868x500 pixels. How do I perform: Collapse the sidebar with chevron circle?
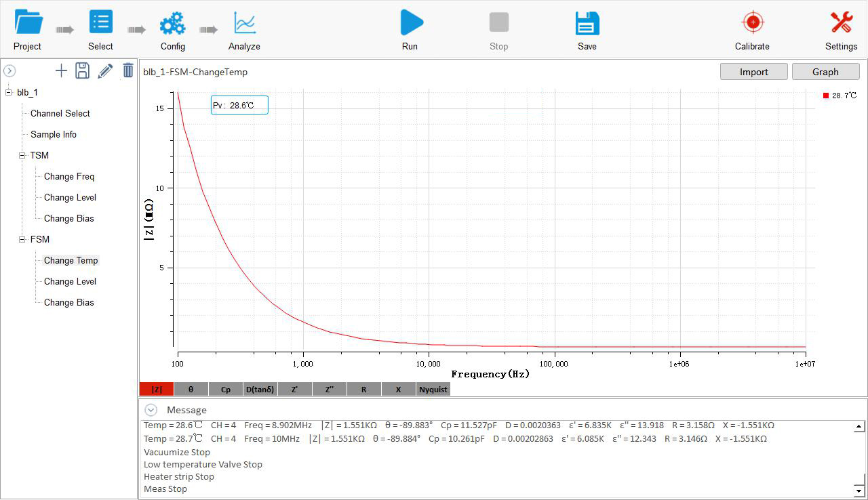tap(9, 70)
